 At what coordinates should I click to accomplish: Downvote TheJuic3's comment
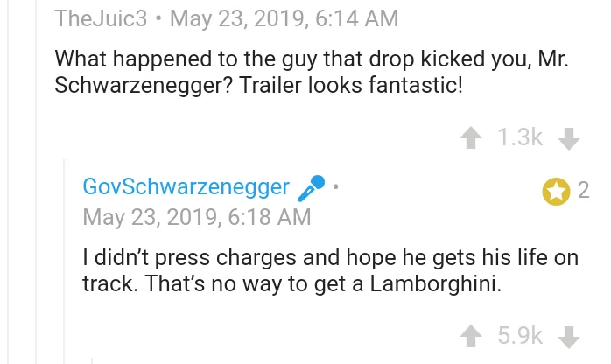coord(569,137)
